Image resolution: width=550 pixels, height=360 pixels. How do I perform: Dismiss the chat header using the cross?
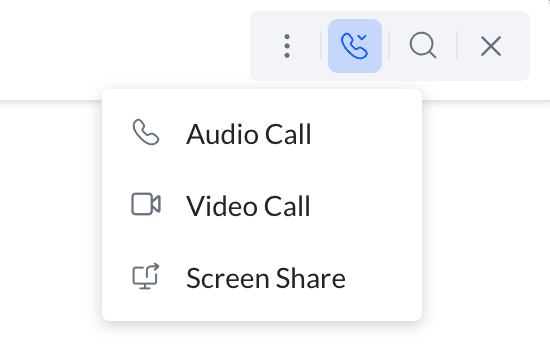pyautogui.click(x=491, y=46)
